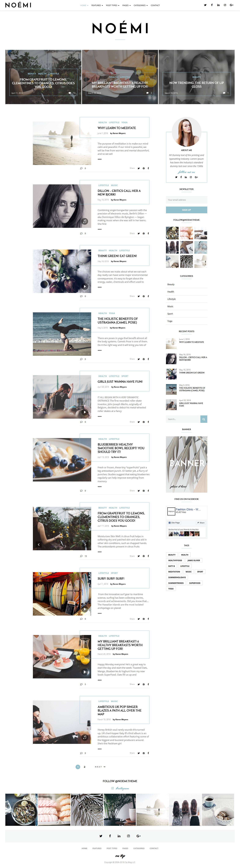Expand the Post Types dropdown menu
The width and height of the screenshot is (240, 868).
[112, 5]
